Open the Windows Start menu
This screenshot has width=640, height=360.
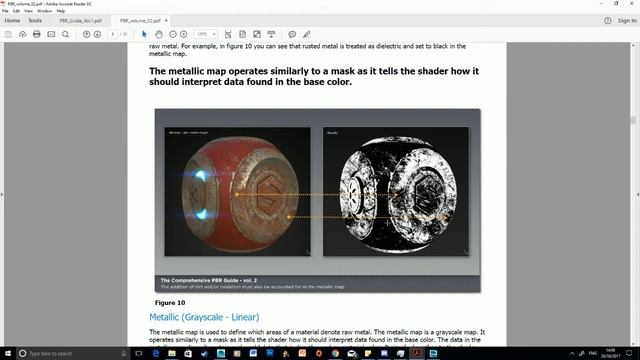point(7,353)
